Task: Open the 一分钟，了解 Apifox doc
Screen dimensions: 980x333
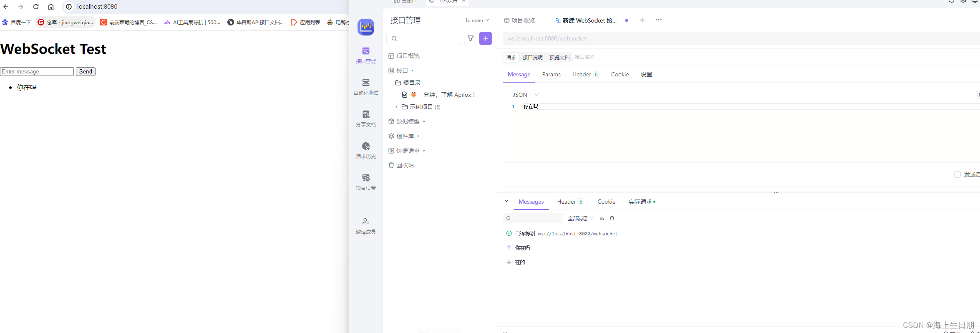Action: [439, 95]
